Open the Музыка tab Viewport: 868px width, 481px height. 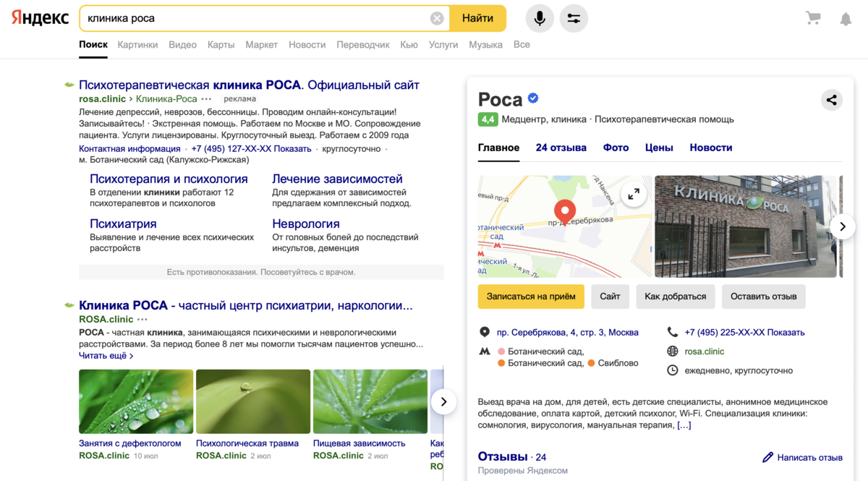click(x=485, y=45)
